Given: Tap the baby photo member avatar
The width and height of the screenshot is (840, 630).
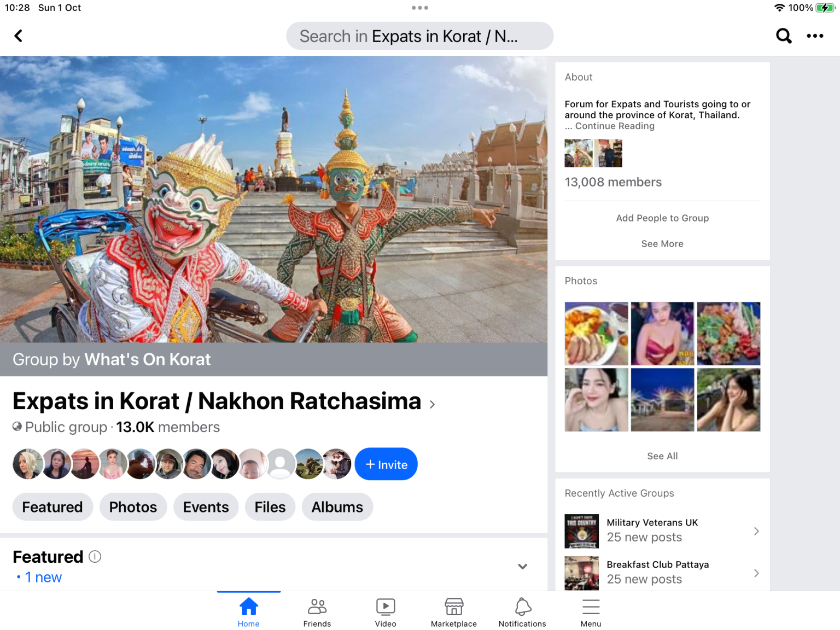Looking at the screenshot, I should [x=253, y=464].
